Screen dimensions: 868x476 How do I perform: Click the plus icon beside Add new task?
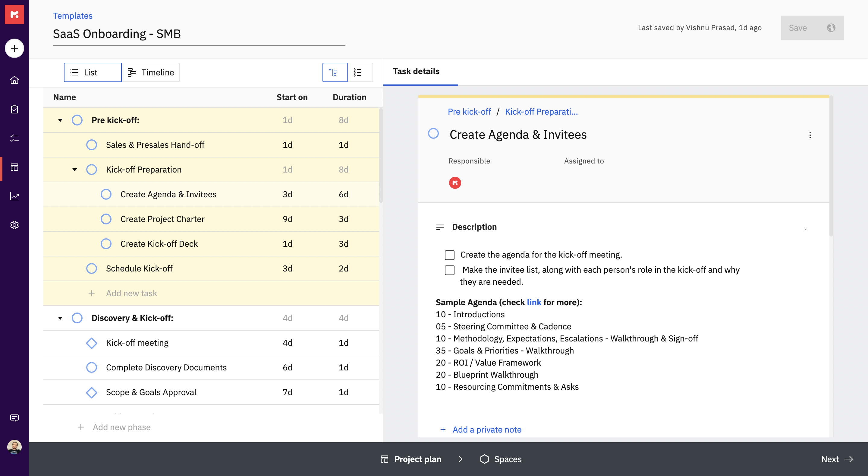(91, 293)
